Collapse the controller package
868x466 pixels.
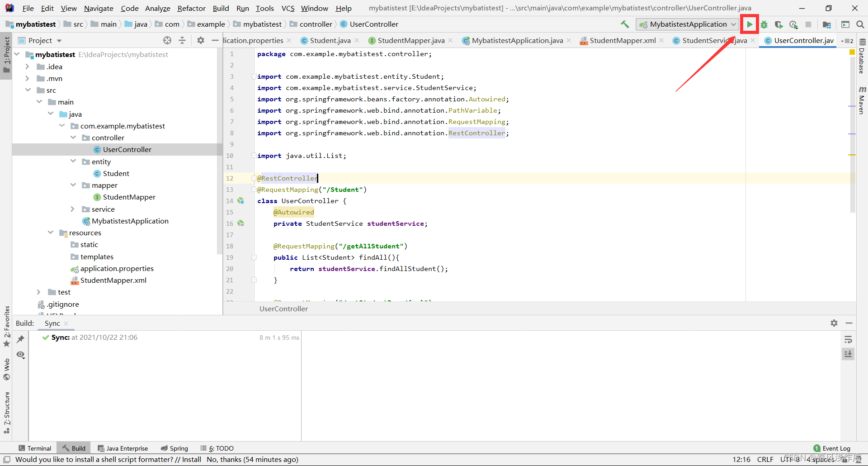pyautogui.click(x=73, y=138)
